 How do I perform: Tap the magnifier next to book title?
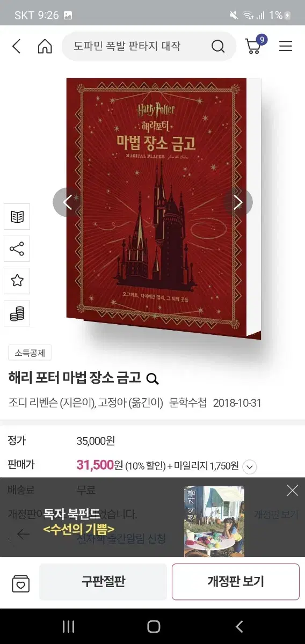(152, 379)
